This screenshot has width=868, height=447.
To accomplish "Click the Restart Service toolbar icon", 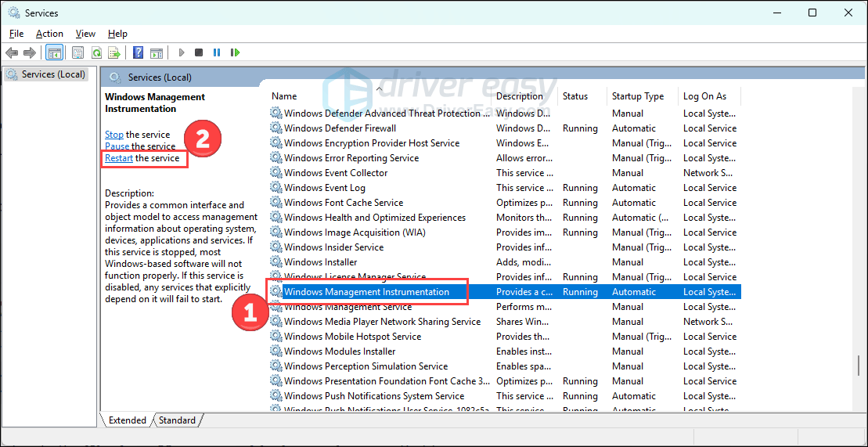I will pos(235,52).
